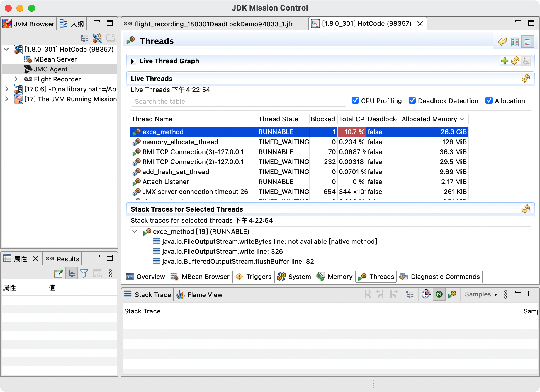The image size is (540, 392).
Task: Show the stack trace as a tree
Action: 410,294
